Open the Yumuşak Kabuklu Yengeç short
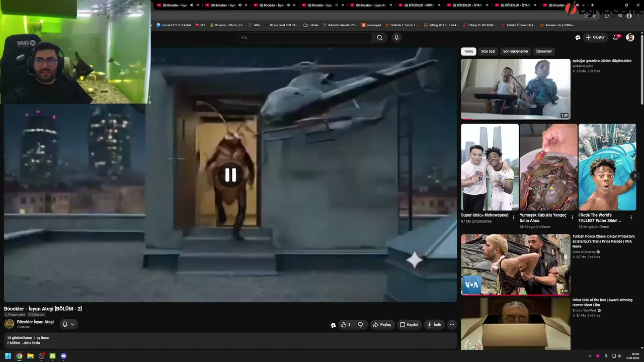The height and width of the screenshot is (362, 644). (548, 167)
